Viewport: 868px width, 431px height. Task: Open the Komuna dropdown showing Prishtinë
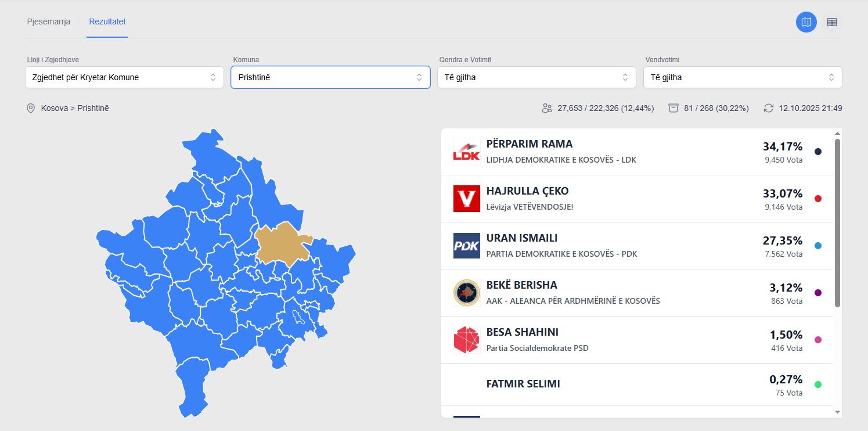(330, 77)
